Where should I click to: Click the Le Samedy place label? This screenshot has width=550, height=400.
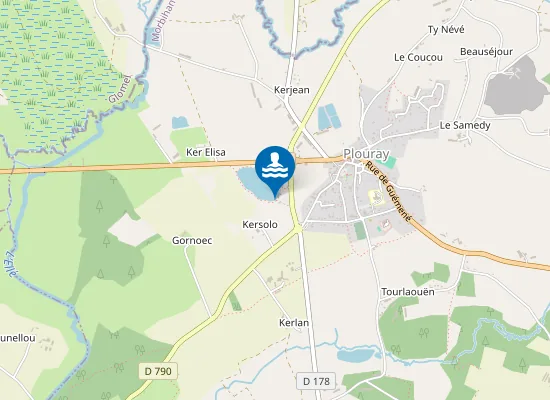pyautogui.click(x=465, y=126)
